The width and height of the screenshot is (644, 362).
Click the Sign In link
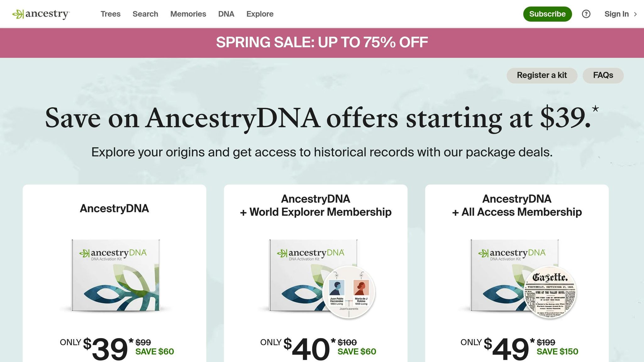tap(616, 14)
